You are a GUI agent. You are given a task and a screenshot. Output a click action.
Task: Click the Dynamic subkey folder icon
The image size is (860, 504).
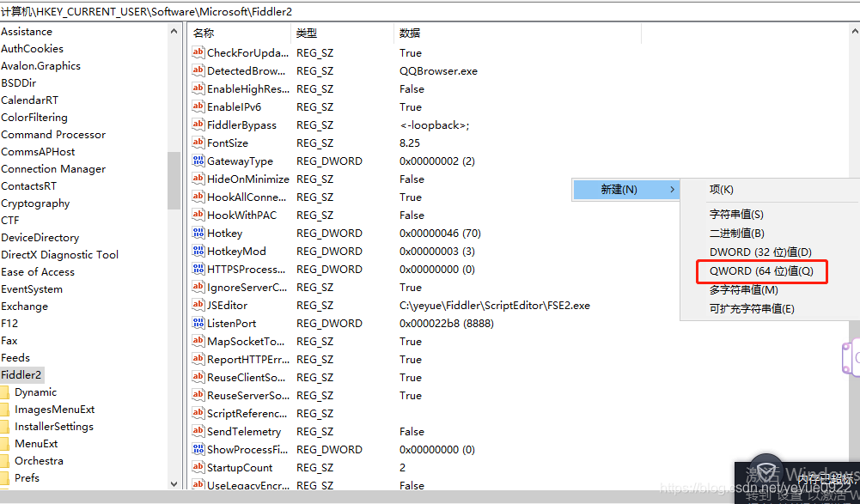5,392
